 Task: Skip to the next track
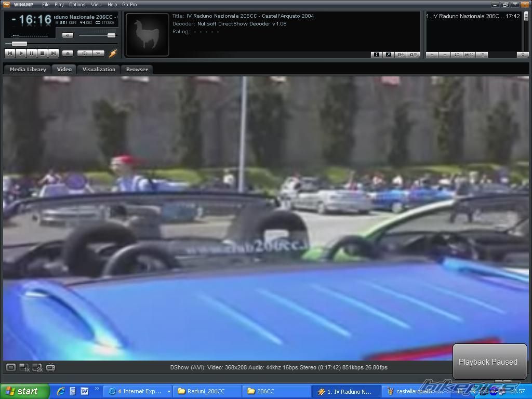54,53
